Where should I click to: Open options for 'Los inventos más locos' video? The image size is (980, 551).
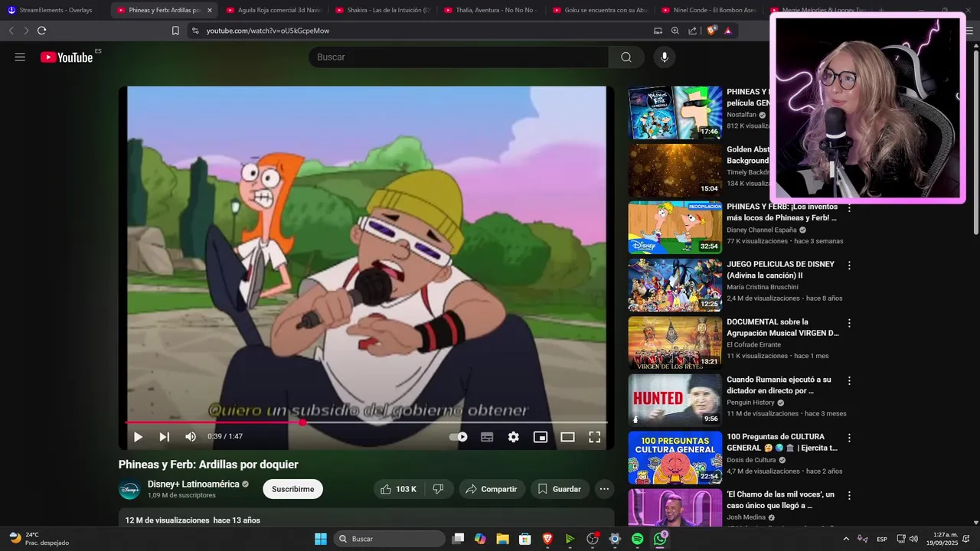point(848,208)
